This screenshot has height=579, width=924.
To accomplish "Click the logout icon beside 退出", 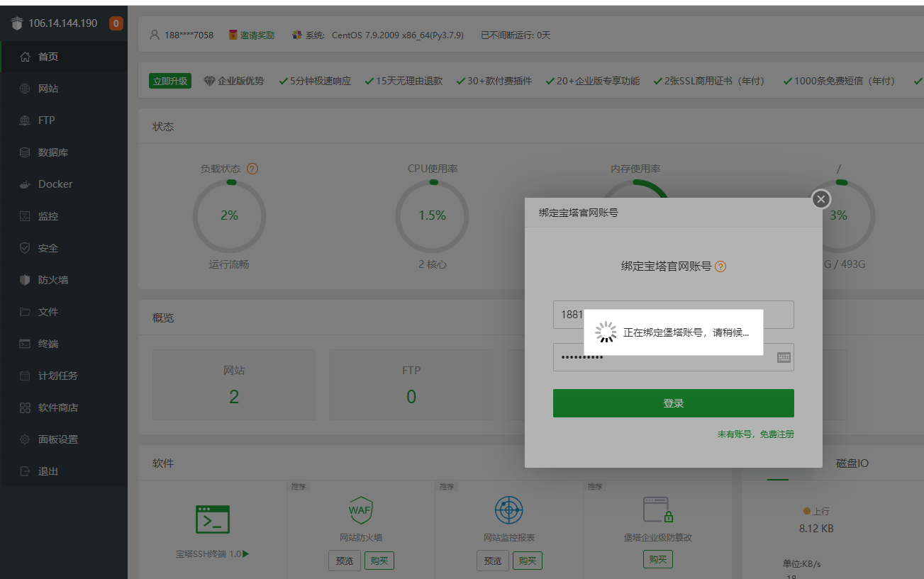I will [25, 471].
